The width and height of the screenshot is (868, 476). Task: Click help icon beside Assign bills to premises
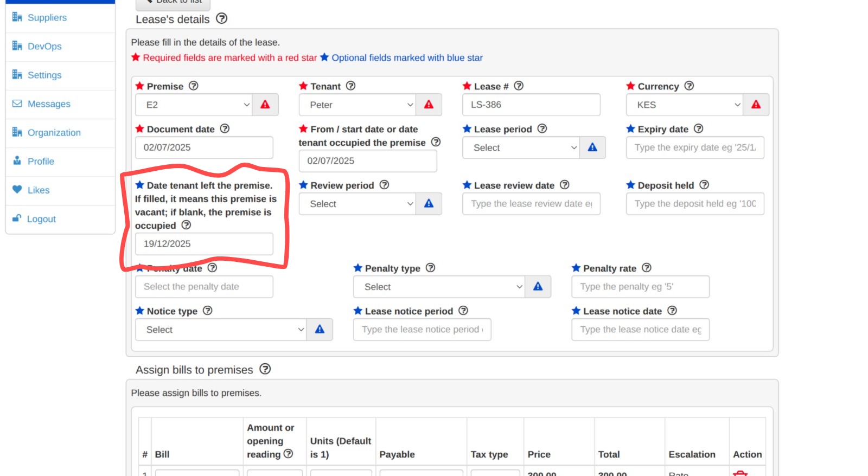click(x=265, y=369)
